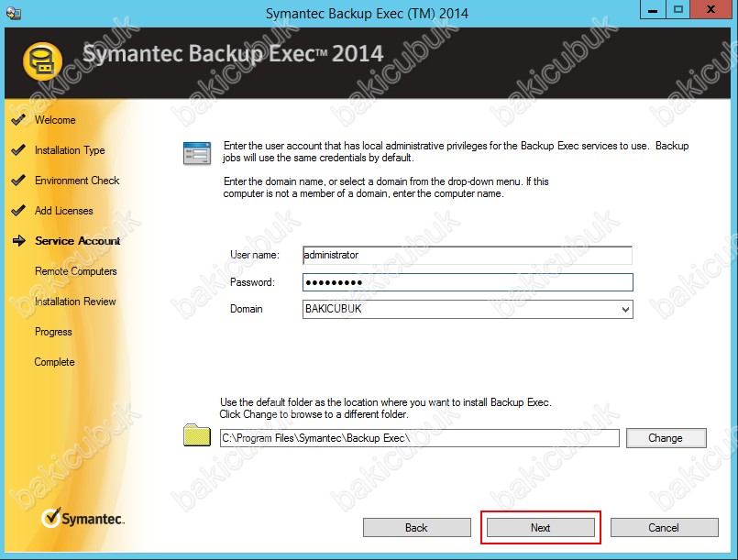Viewport: 738px width, 560px height.
Task: Click the Service Account arrow icon
Action: tap(19, 240)
